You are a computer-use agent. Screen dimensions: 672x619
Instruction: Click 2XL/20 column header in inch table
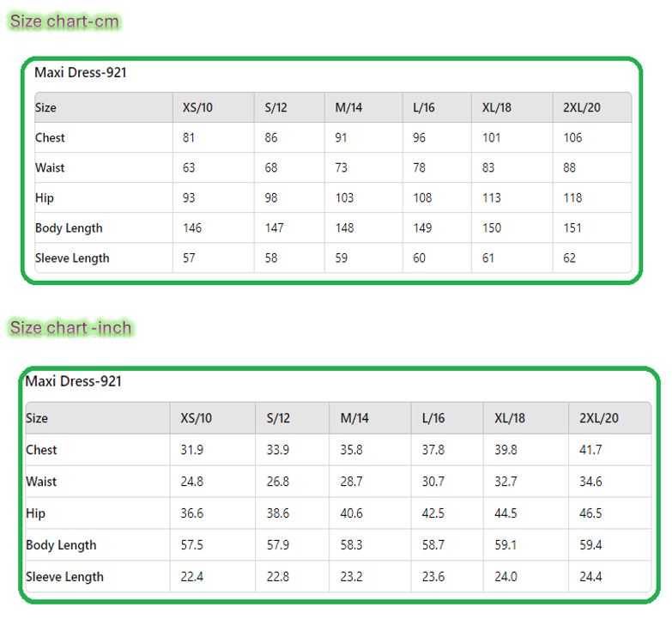(599, 418)
